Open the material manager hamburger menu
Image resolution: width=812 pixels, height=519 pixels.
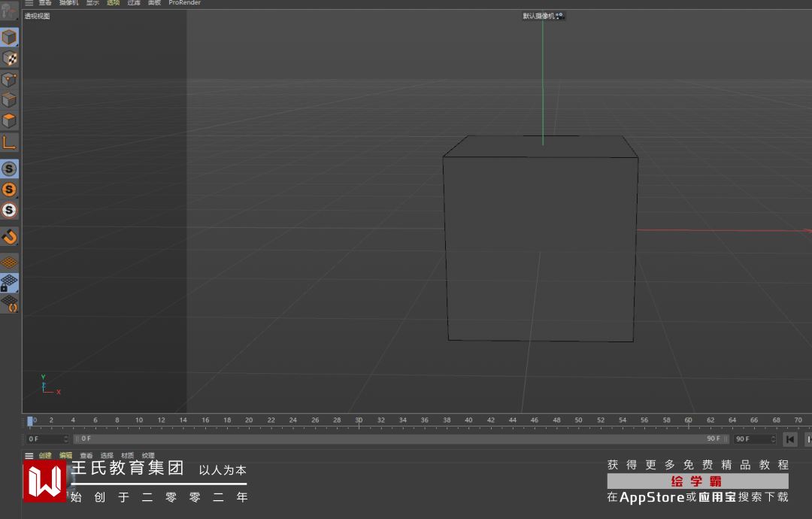[x=29, y=456]
